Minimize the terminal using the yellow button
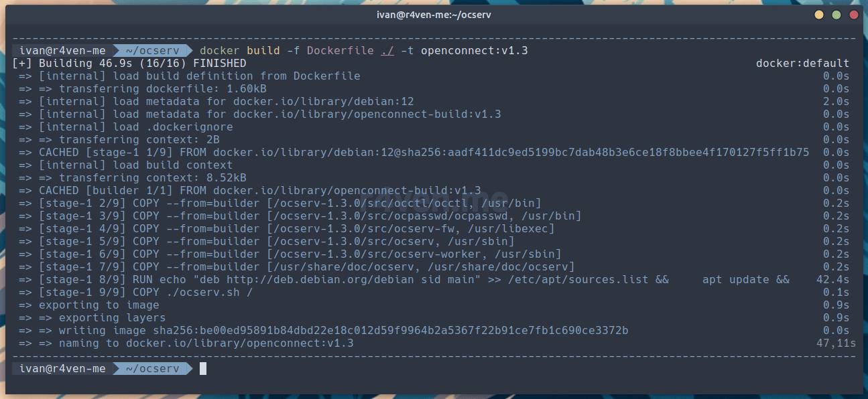The image size is (868, 399). (x=819, y=15)
